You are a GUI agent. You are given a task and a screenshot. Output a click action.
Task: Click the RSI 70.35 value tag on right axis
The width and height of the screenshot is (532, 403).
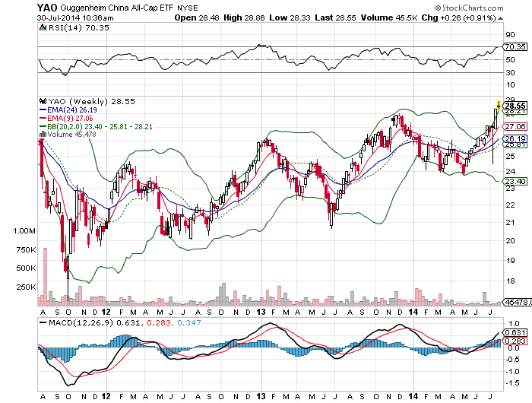515,47
